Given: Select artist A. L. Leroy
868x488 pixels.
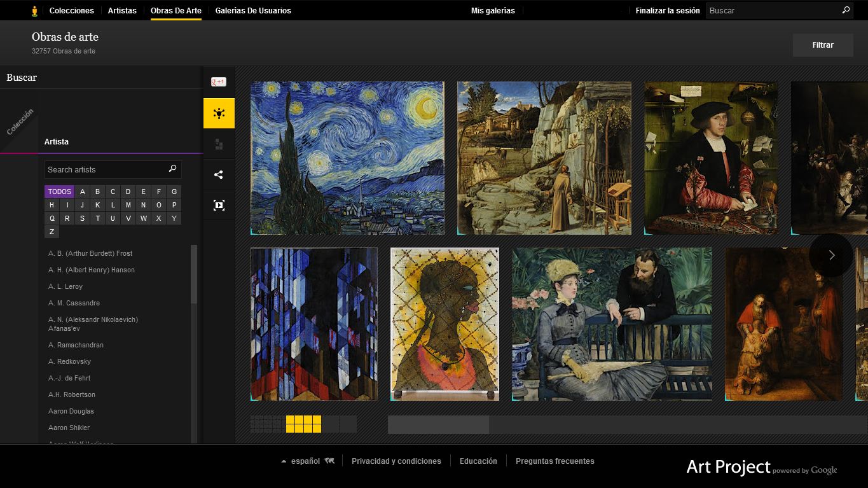Looking at the screenshot, I should [65, 286].
